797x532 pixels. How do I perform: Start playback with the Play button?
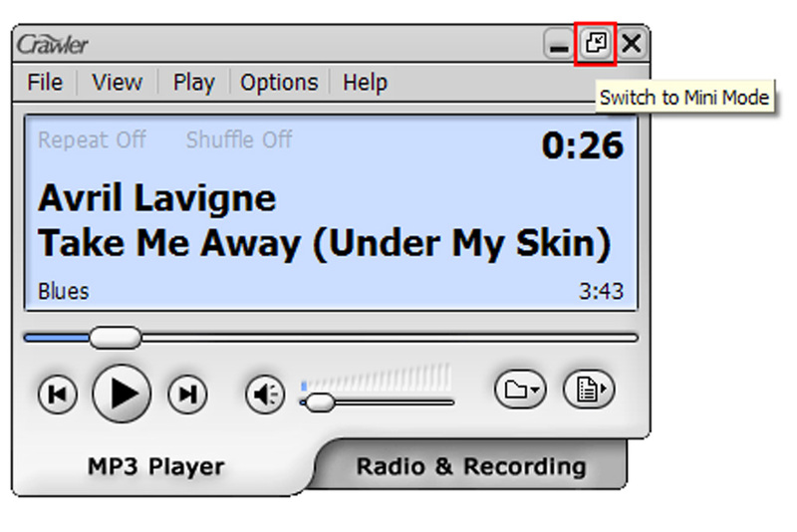122,393
